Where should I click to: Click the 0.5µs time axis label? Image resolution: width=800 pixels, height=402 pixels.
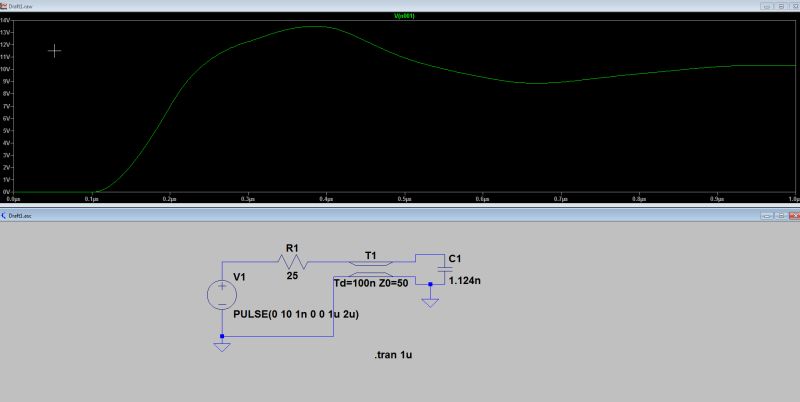point(405,198)
